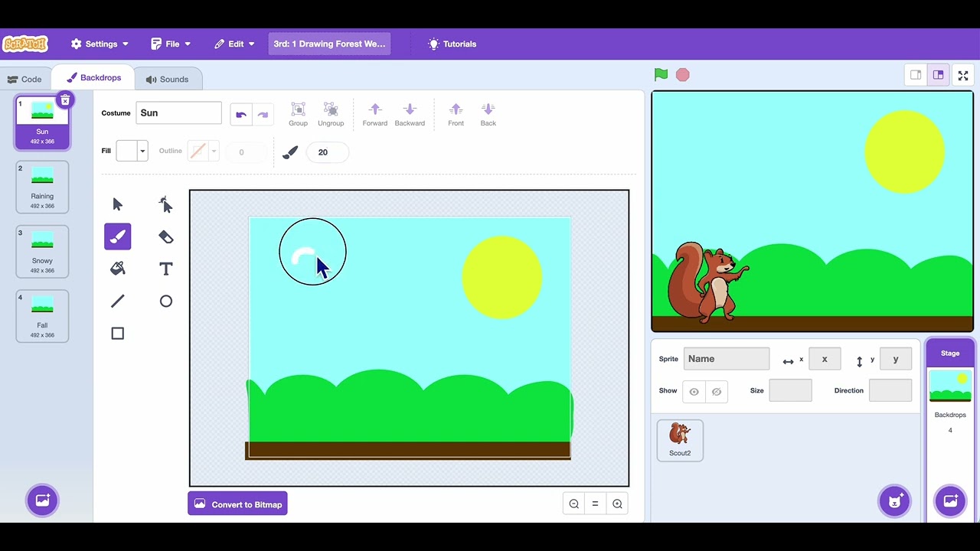Move selection Backward one layer

(410, 114)
